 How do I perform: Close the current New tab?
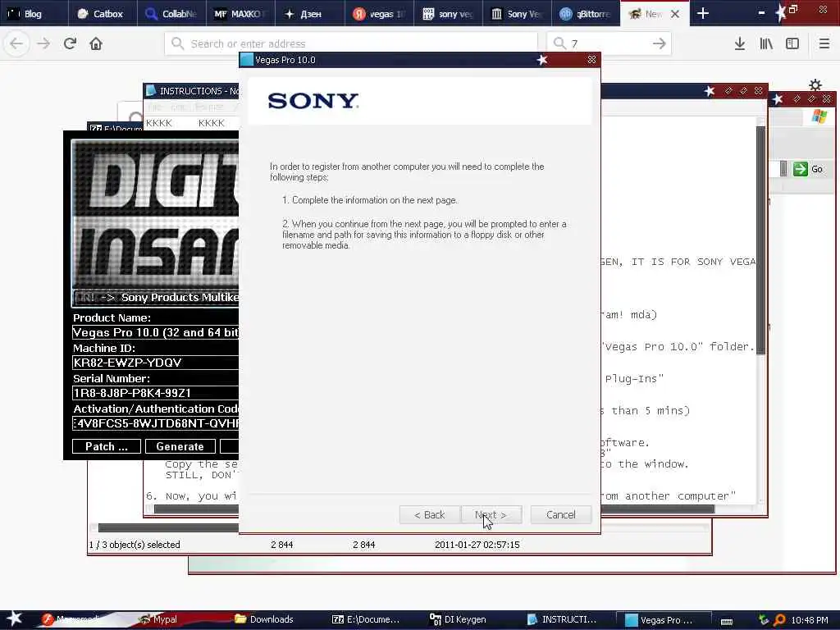click(675, 14)
